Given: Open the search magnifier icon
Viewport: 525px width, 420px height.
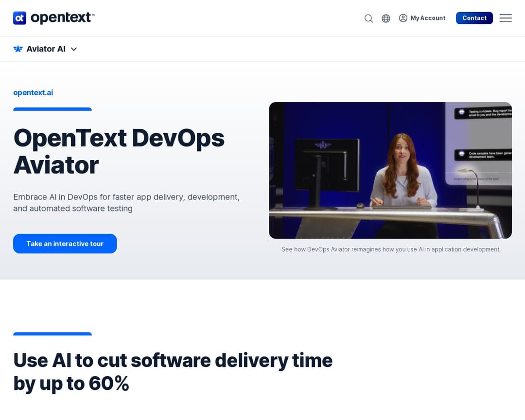Looking at the screenshot, I should (x=368, y=18).
